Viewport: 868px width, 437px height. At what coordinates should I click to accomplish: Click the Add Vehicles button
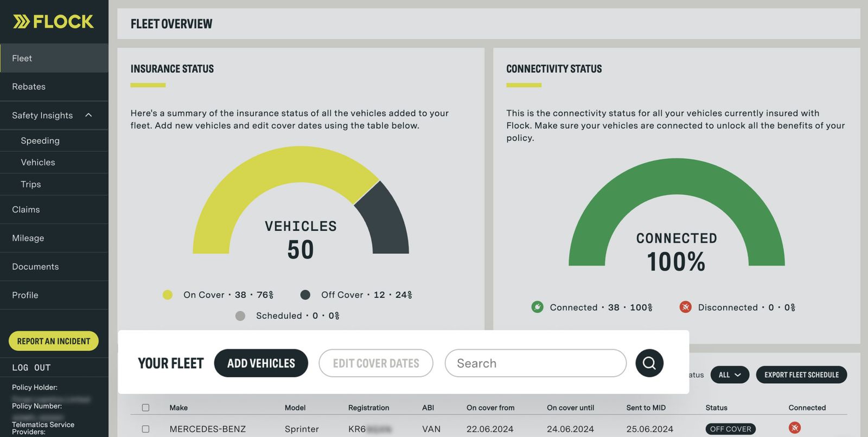261,363
